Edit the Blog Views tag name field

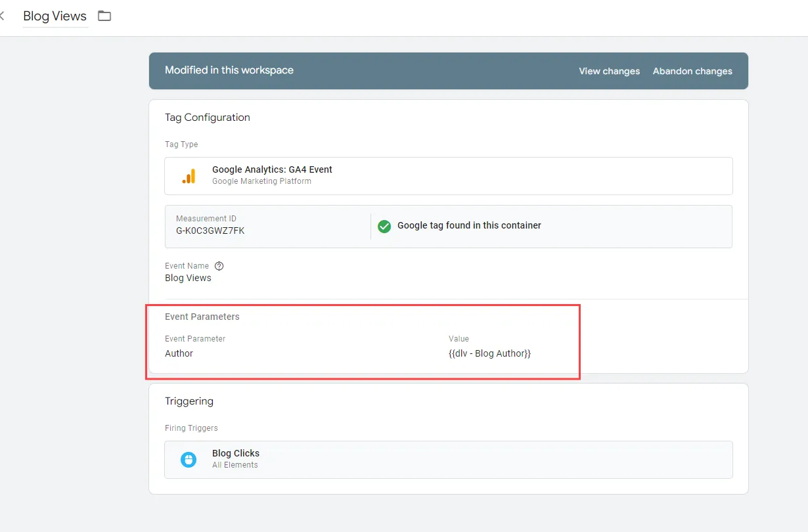[x=55, y=16]
